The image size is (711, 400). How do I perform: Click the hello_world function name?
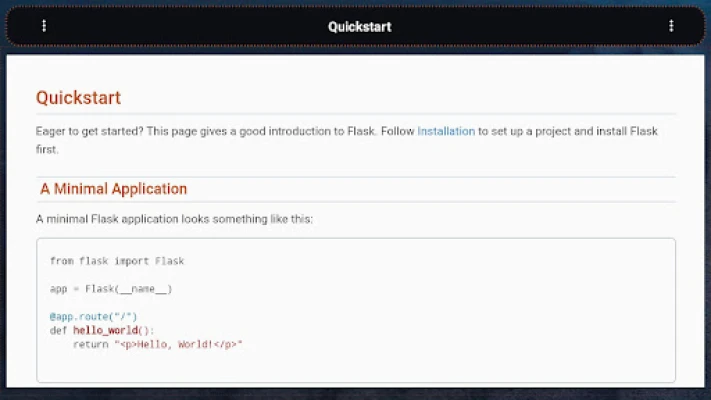104,330
